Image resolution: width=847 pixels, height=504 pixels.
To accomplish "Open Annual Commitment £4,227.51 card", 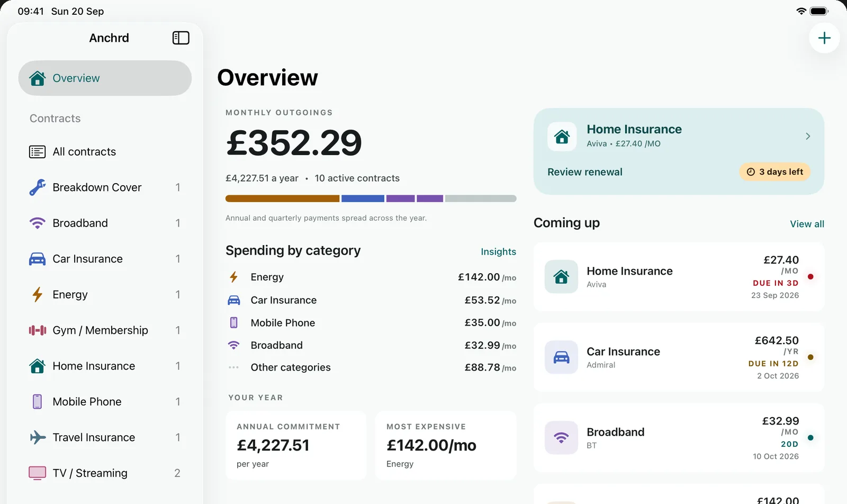I will point(296,446).
